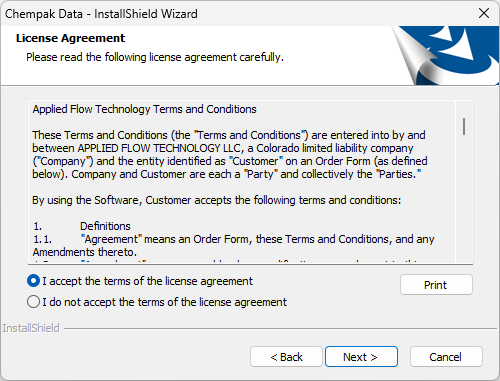Screen dimensions: 500x381
Task: Click the "Definitions" line in license text
Action: coord(105,226)
